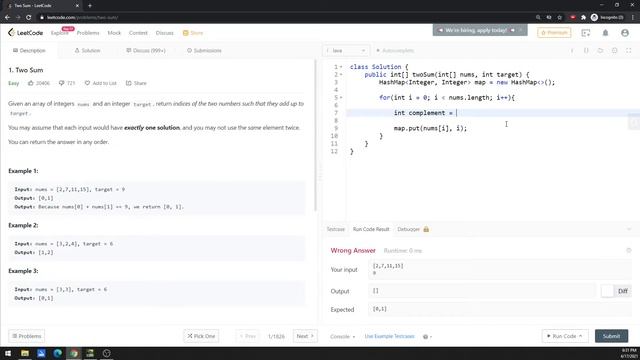Click the Wrong Answer result text
Image resolution: width=640 pixels, height=360 pixels.
[x=353, y=251]
